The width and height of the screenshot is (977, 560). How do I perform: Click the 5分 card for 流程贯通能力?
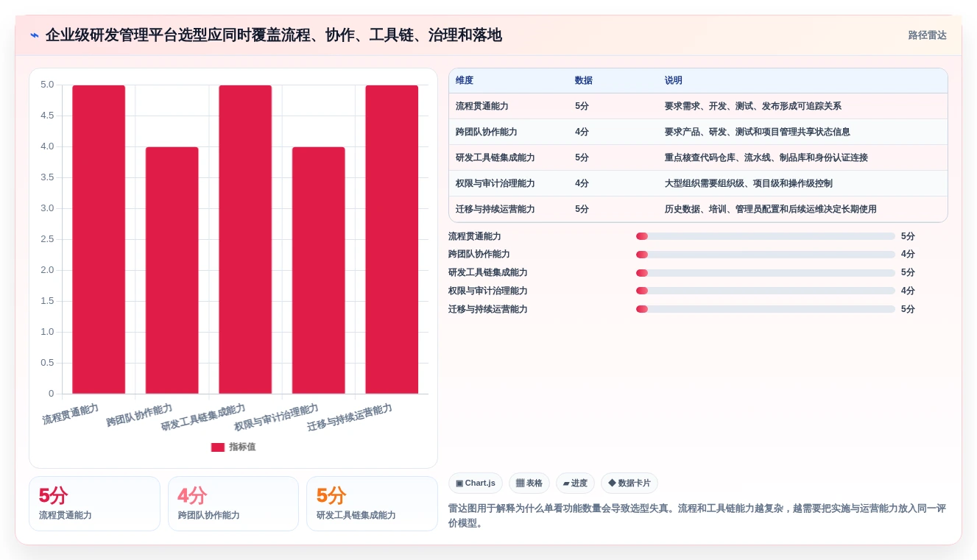94,504
